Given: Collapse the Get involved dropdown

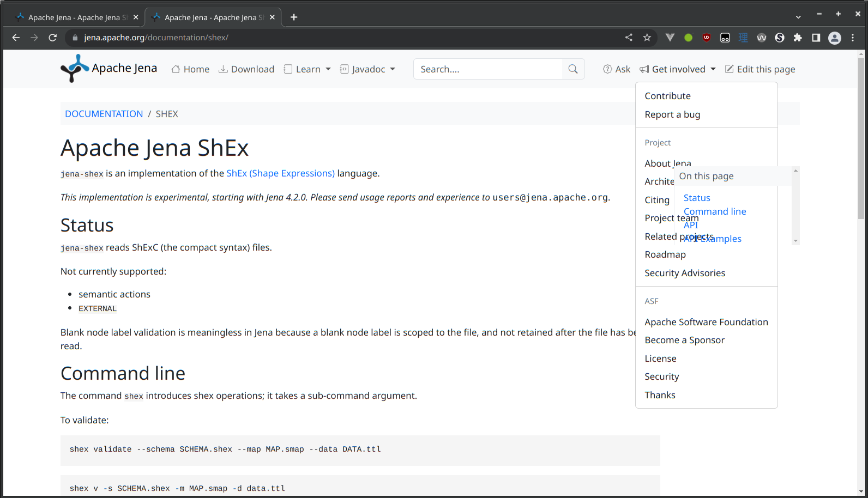Looking at the screenshot, I should 678,69.
